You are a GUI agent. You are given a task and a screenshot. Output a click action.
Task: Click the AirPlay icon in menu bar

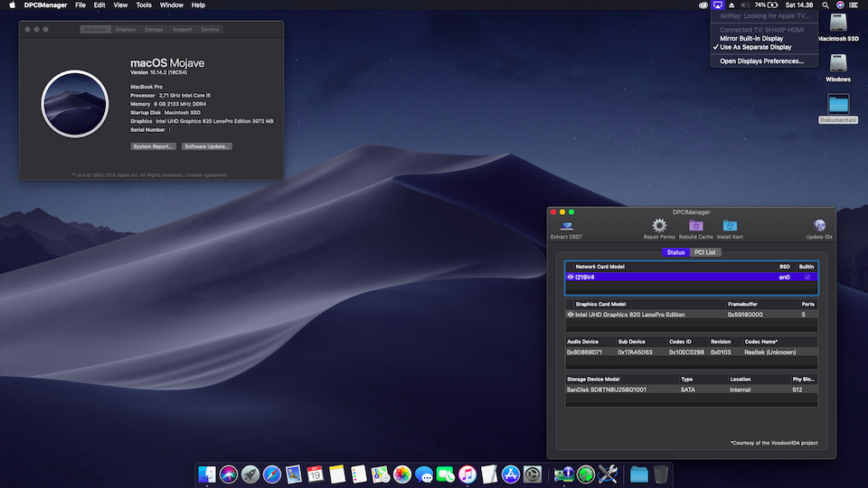[717, 5]
